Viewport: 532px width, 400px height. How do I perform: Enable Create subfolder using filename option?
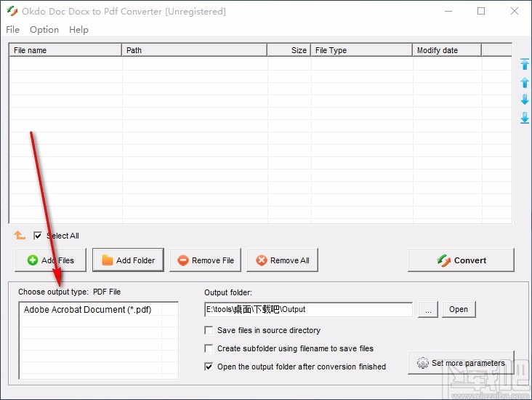point(209,348)
